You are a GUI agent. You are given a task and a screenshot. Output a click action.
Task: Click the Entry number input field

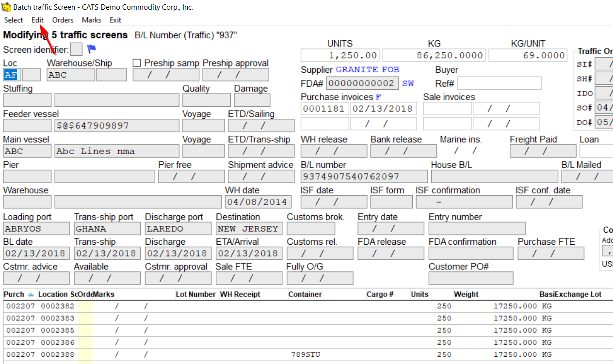477,228
